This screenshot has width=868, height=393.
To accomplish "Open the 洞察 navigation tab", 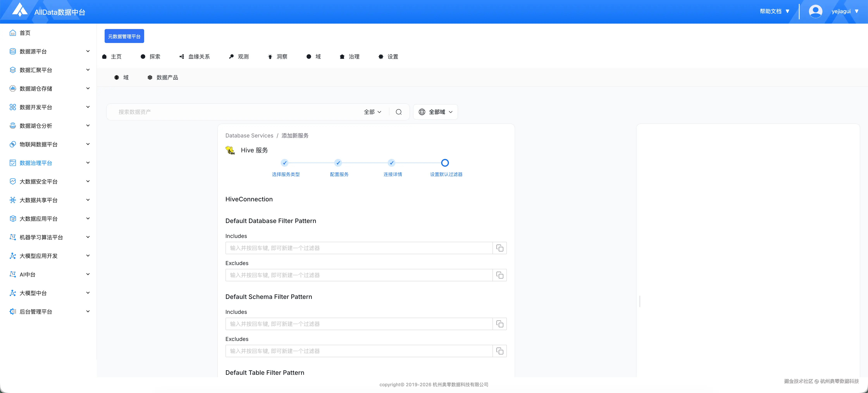I will pos(278,57).
